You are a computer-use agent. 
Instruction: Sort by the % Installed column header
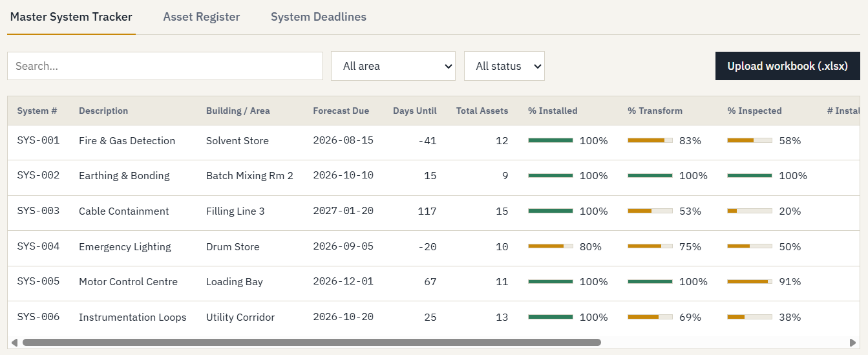[x=553, y=111]
